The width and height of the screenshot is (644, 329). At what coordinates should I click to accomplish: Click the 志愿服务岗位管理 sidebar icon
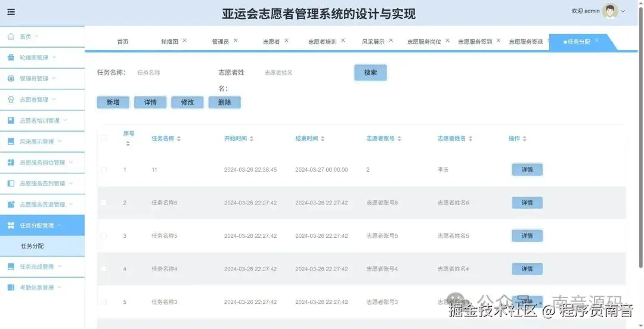click(x=11, y=162)
